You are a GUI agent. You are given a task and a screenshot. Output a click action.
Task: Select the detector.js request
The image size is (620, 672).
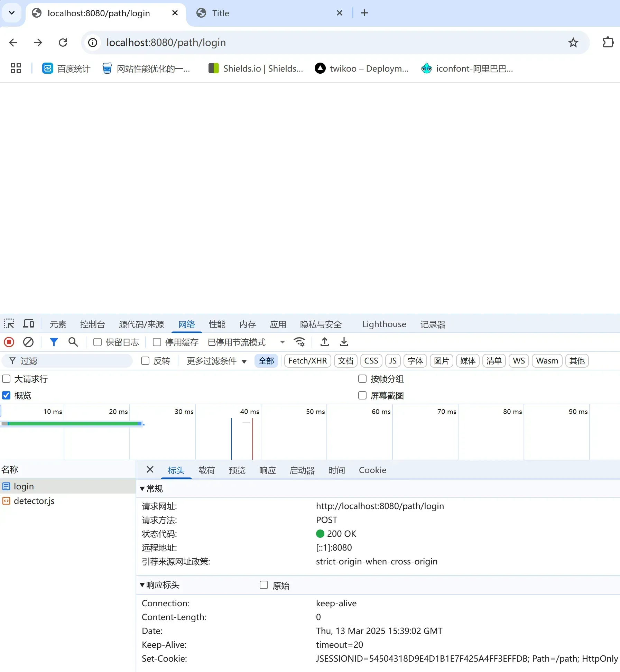click(34, 501)
